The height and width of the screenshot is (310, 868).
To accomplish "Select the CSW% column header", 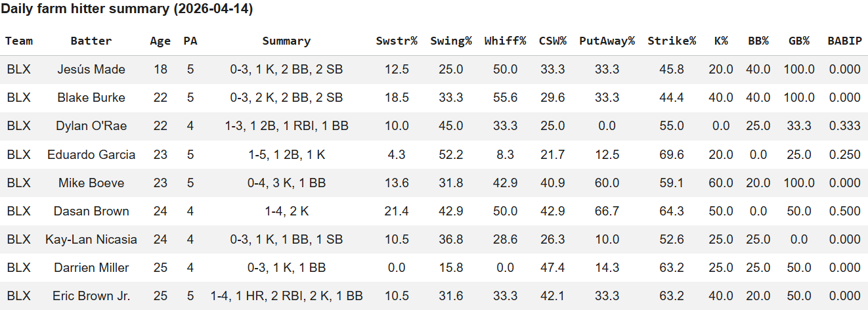I will point(552,41).
